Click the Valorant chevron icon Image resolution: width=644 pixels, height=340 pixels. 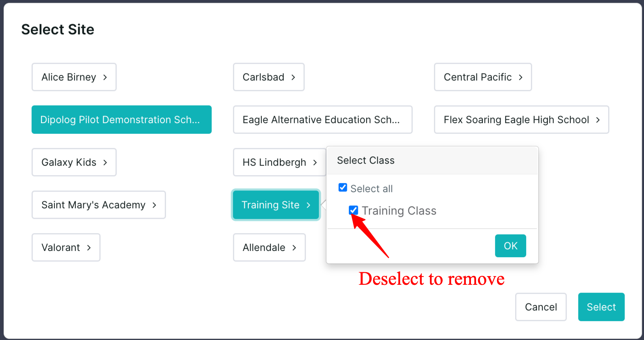89,248
